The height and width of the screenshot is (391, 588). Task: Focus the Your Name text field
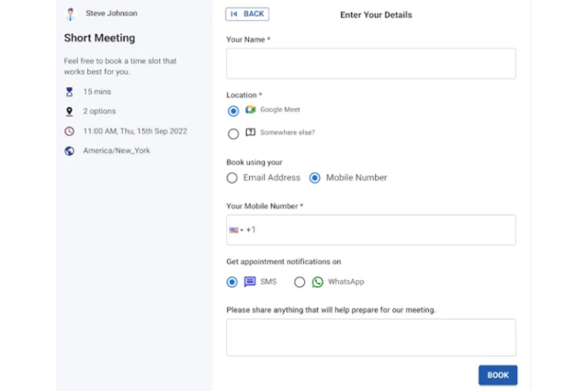coord(371,63)
